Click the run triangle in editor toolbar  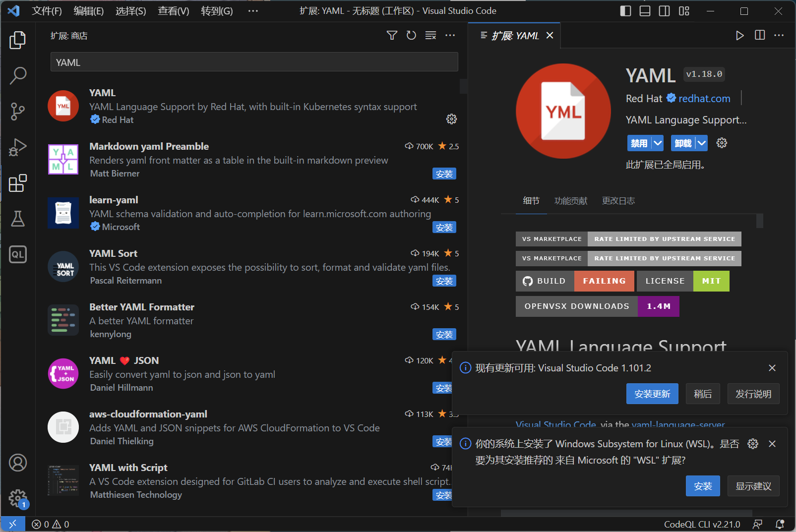coord(740,35)
